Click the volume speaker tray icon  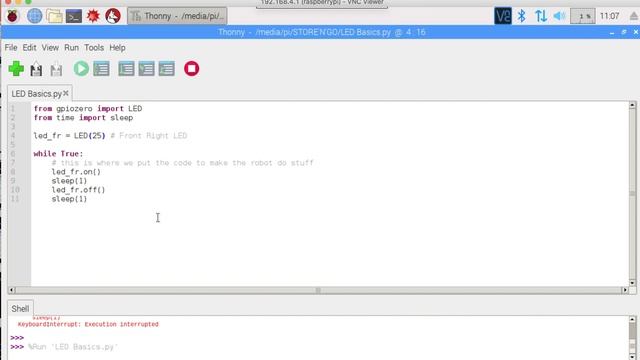(x=559, y=16)
